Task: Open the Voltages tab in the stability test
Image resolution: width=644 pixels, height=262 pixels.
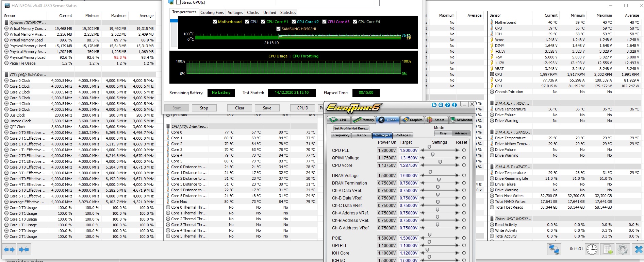Action: pos(235,13)
